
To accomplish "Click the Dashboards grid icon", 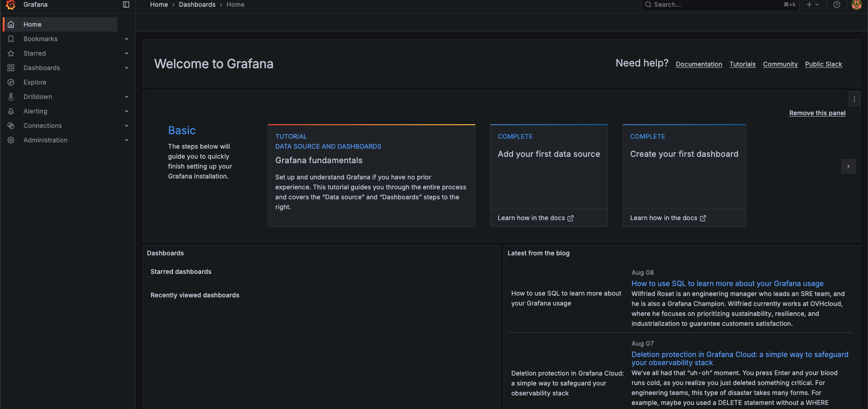I will 11,68.
